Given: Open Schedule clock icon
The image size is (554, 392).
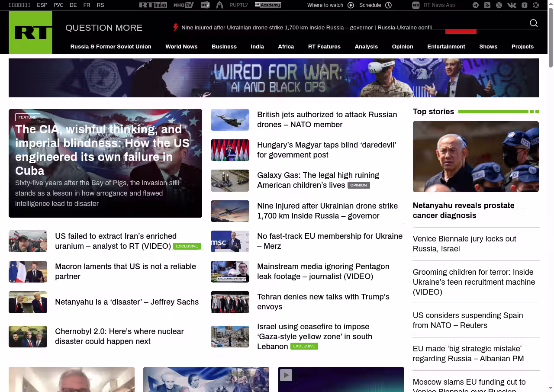Looking at the screenshot, I should (x=388, y=5).
